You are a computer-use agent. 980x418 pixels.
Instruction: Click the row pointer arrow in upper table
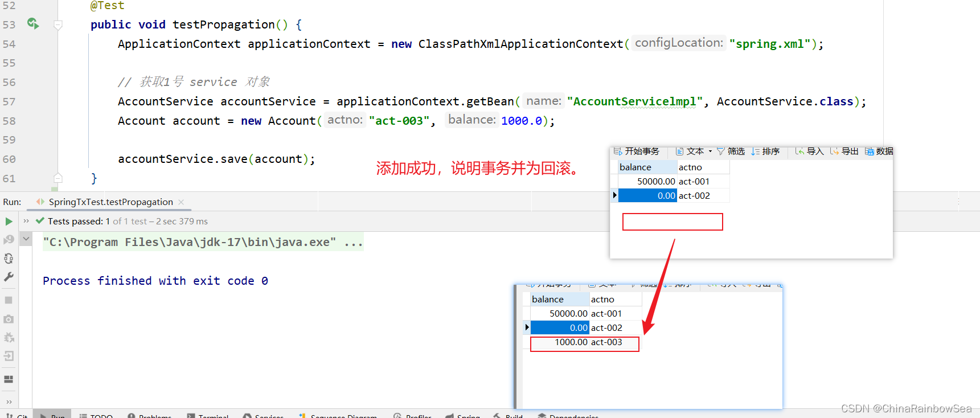click(x=614, y=195)
